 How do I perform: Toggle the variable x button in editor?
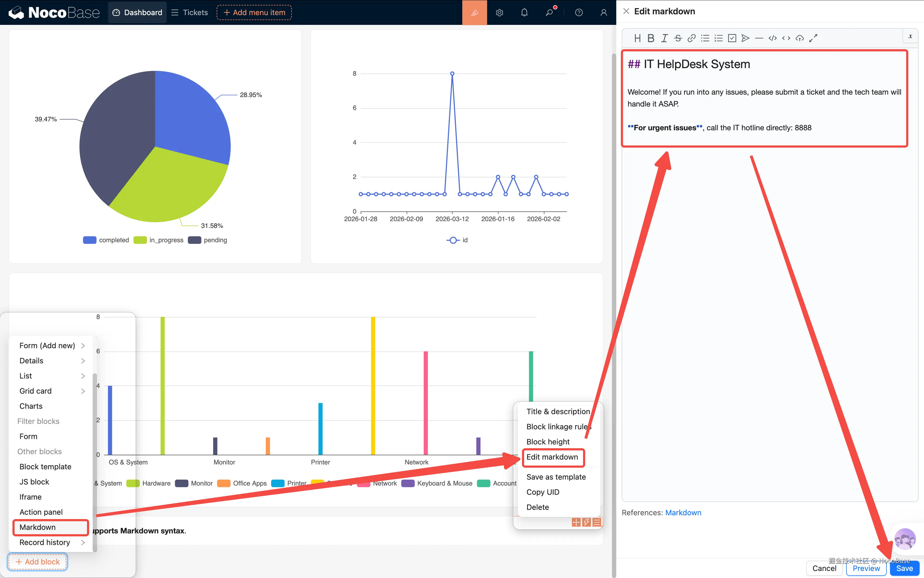pos(910,36)
